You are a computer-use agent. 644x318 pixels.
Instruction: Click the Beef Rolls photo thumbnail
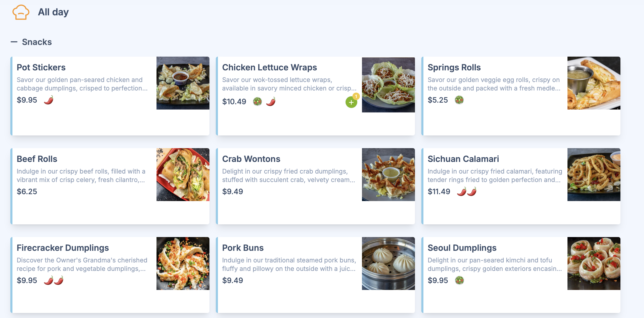(183, 175)
